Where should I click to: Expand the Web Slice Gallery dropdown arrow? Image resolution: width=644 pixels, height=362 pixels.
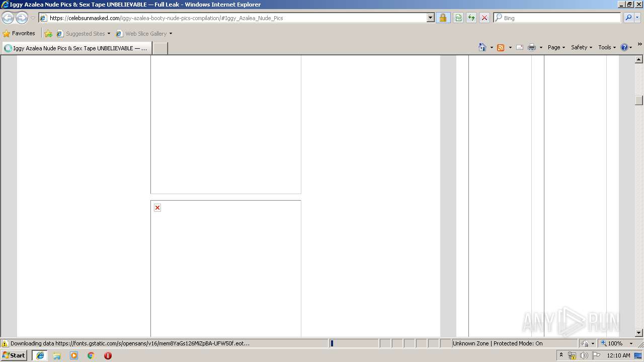pyautogui.click(x=171, y=34)
